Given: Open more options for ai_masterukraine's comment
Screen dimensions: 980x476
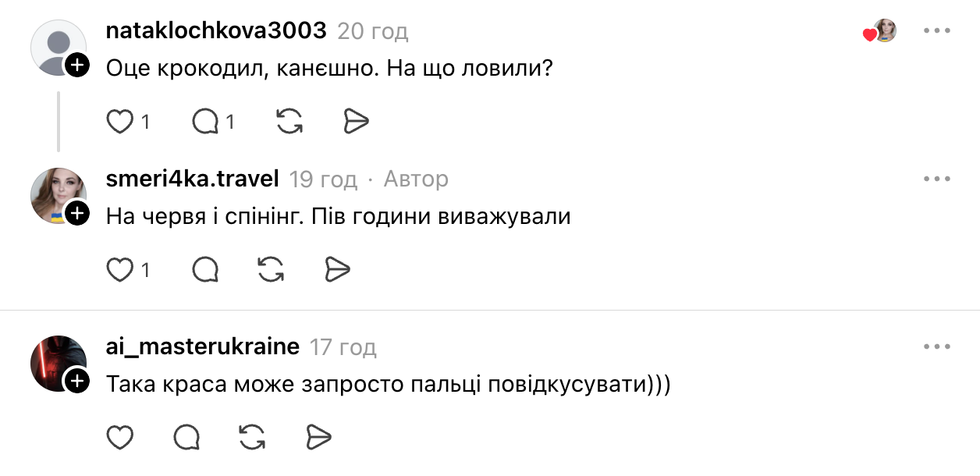Looking at the screenshot, I should coord(936,346).
